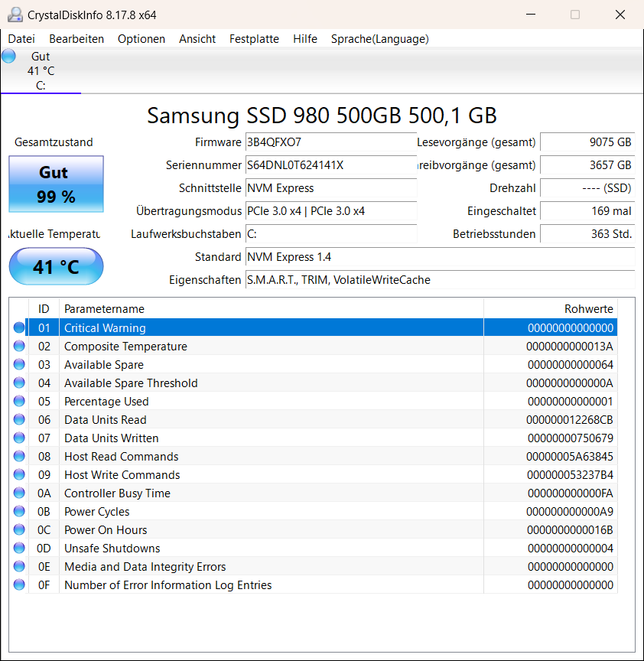Click the Übertragungsmodus field PCIe 3.0 x4
This screenshot has width=644, height=661.
[x=331, y=211]
